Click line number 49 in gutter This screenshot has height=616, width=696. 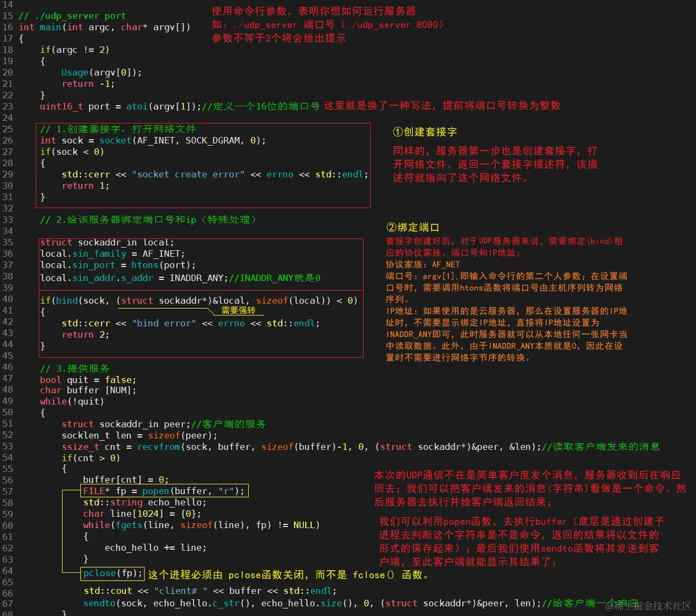[x=8, y=401]
